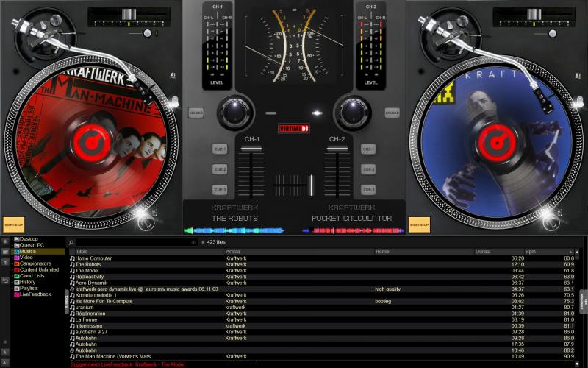Click the CH-1 volume fader handle

coord(251,149)
